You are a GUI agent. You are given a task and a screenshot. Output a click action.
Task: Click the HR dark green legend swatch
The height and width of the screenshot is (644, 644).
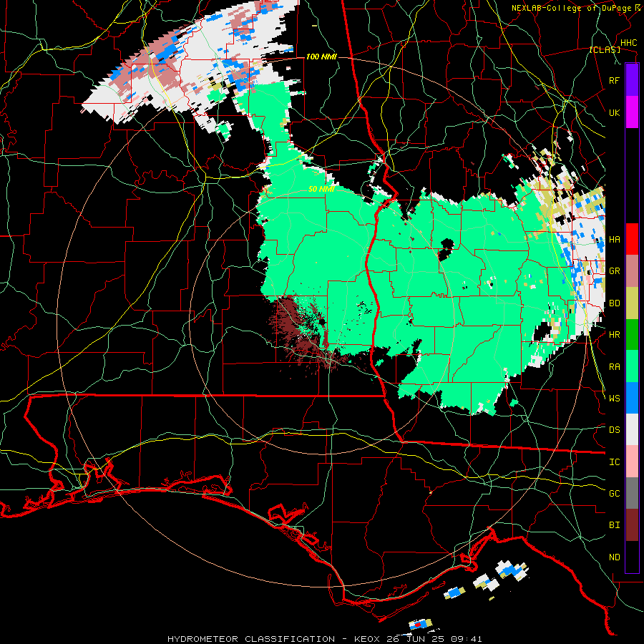tap(632, 334)
